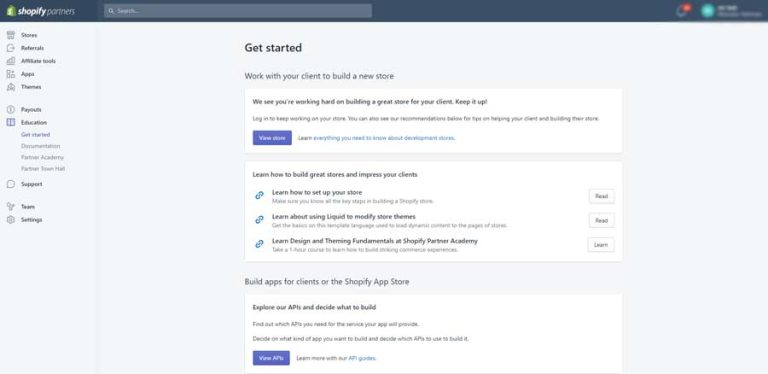Select Education in the sidebar
This screenshot has height=374, width=768.
point(34,122)
